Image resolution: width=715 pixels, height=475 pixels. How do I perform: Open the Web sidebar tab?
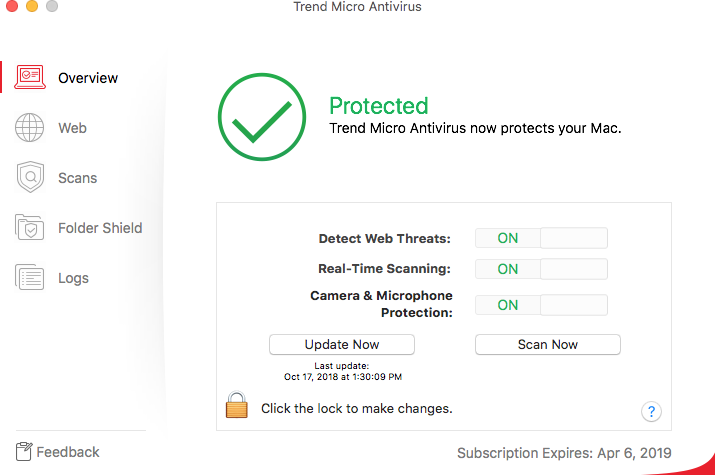(72, 128)
